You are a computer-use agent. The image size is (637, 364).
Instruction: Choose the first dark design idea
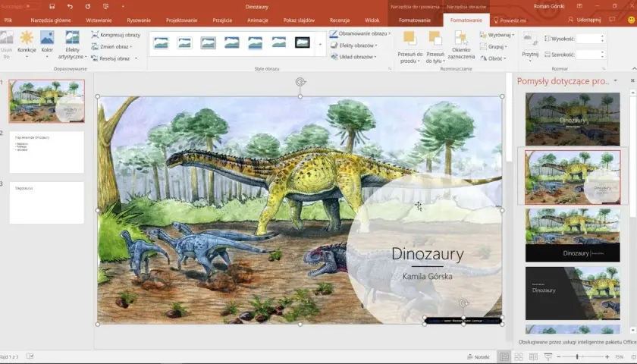573,119
